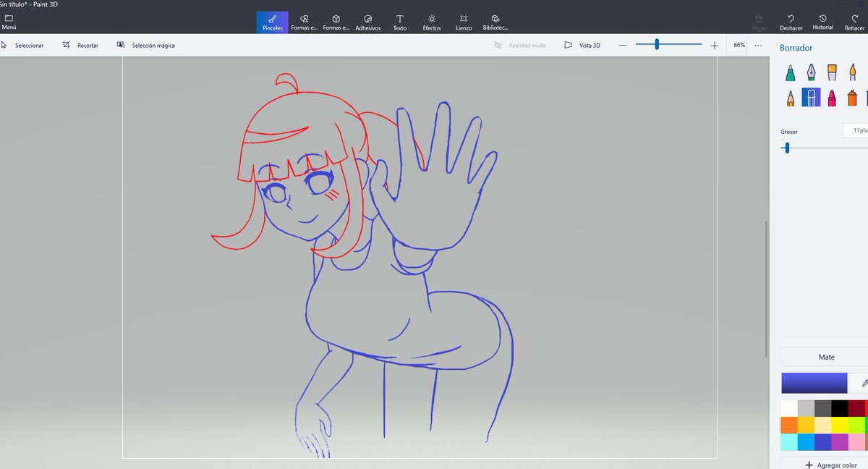868x469 pixels.
Task: Click the zoom slider handle
Action: (x=657, y=45)
